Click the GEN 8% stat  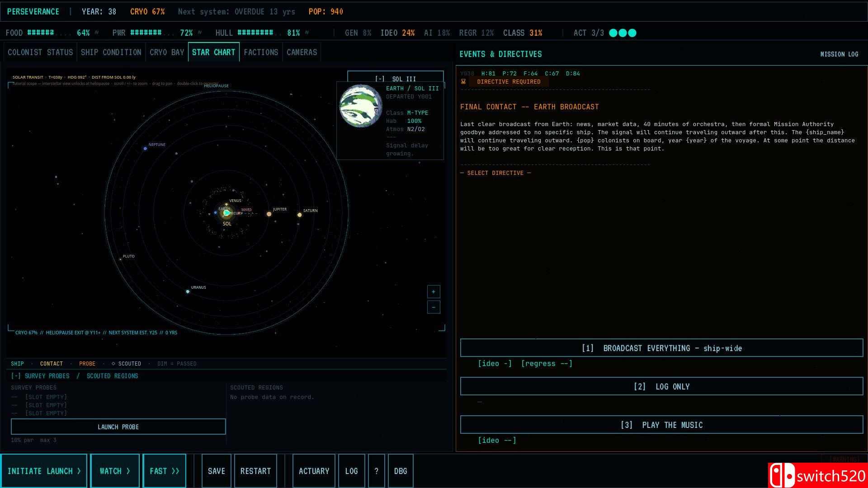(x=358, y=33)
